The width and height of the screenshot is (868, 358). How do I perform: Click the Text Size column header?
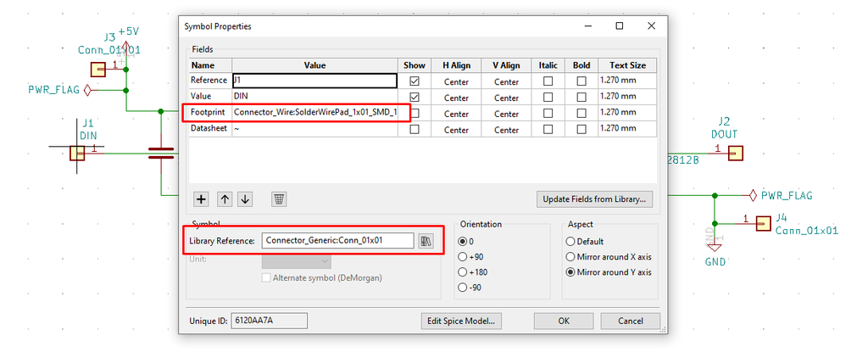(x=627, y=65)
